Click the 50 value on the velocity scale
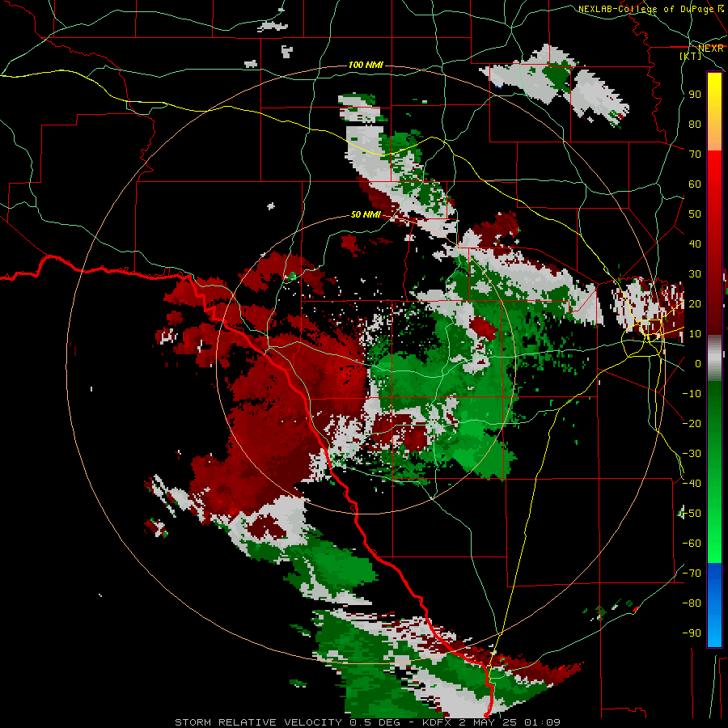The width and height of the screenshot is (728, 728). coord(695,214)
